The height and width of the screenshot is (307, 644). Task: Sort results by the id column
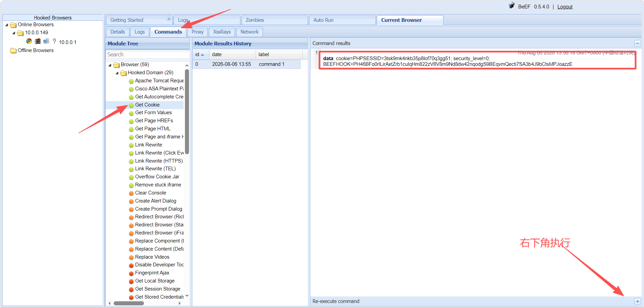(201, 54)
